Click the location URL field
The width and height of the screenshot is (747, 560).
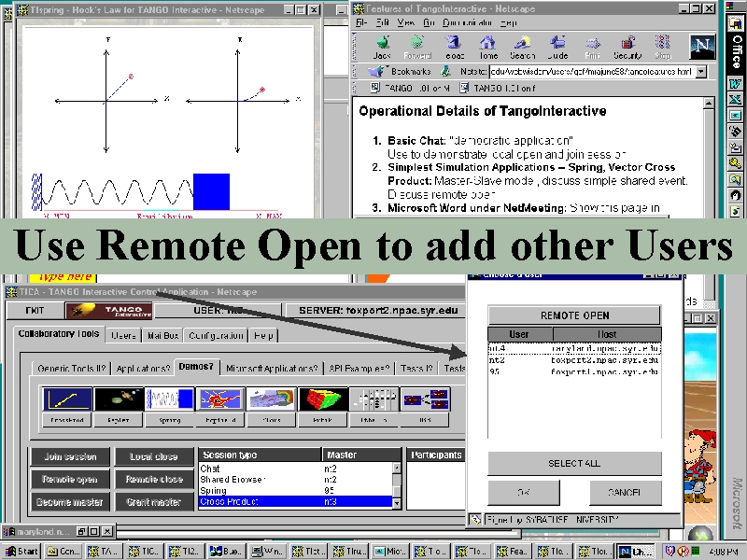coord(592,72)
